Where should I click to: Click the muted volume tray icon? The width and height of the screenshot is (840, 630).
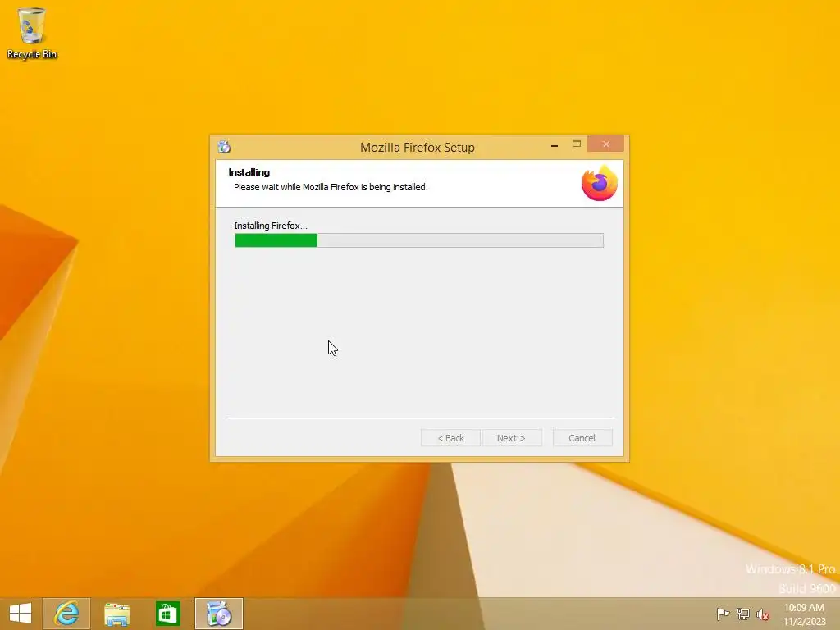coord(763,614)
